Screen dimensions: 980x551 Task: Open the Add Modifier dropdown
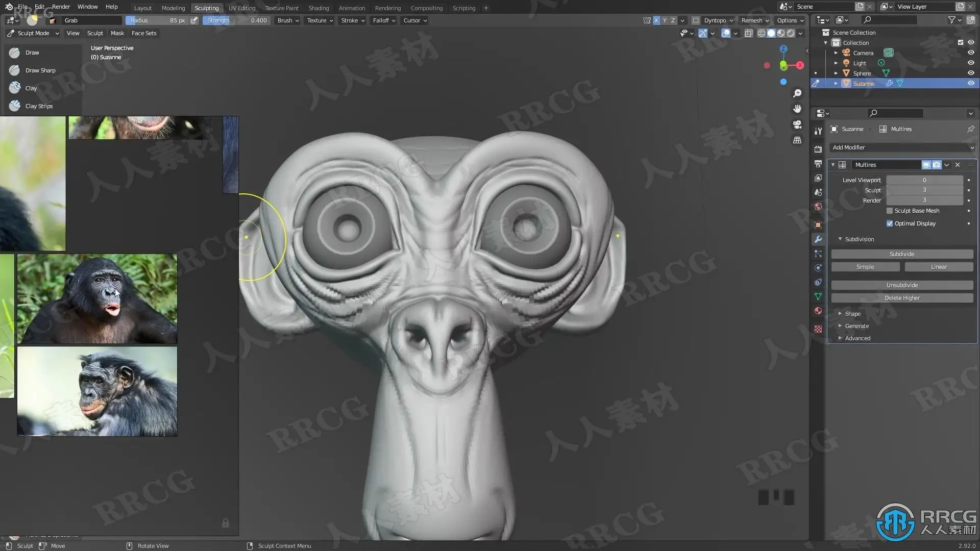pos(902,147)
